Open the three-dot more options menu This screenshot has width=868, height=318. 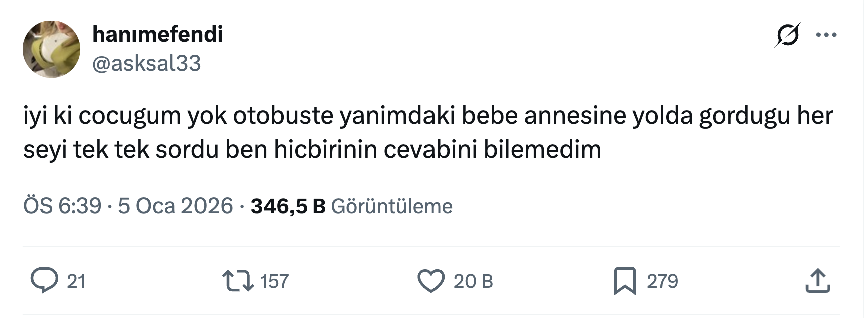826,35
